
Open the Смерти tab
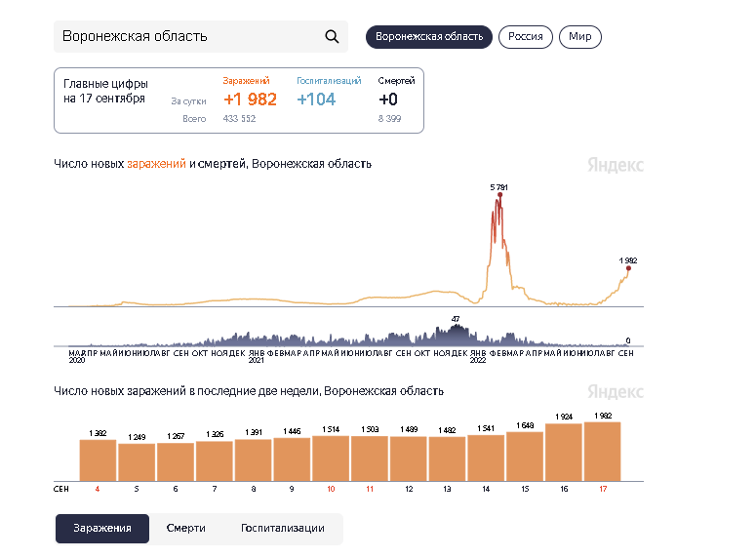[x=185, y=528]
